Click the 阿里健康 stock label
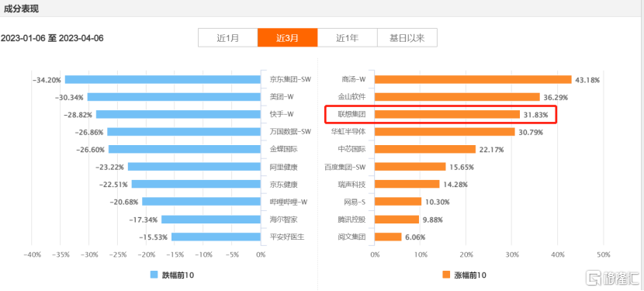Image resolution: width=644 pixels, height=291 pixels. click(x=283, y=167)
